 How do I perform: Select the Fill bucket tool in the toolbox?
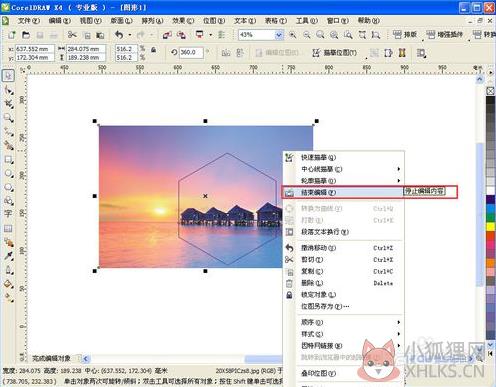(x=8, y=284)
